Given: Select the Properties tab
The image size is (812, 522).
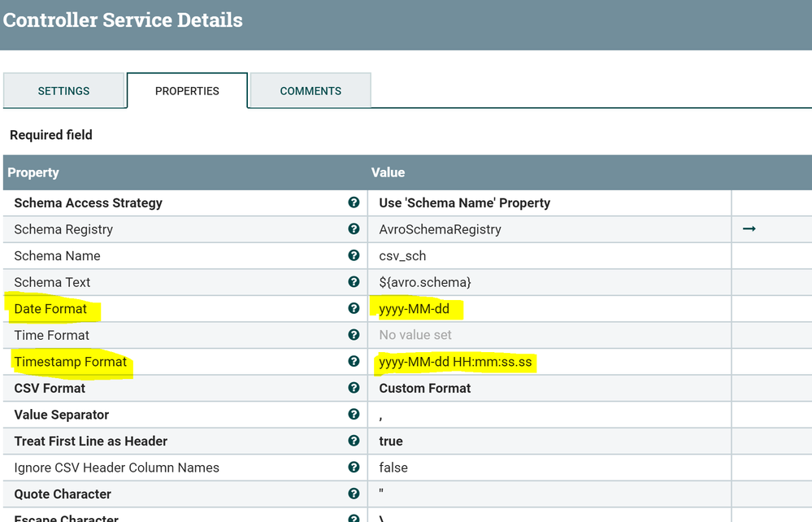Looking at the screenshot, I should coord(187,91).
